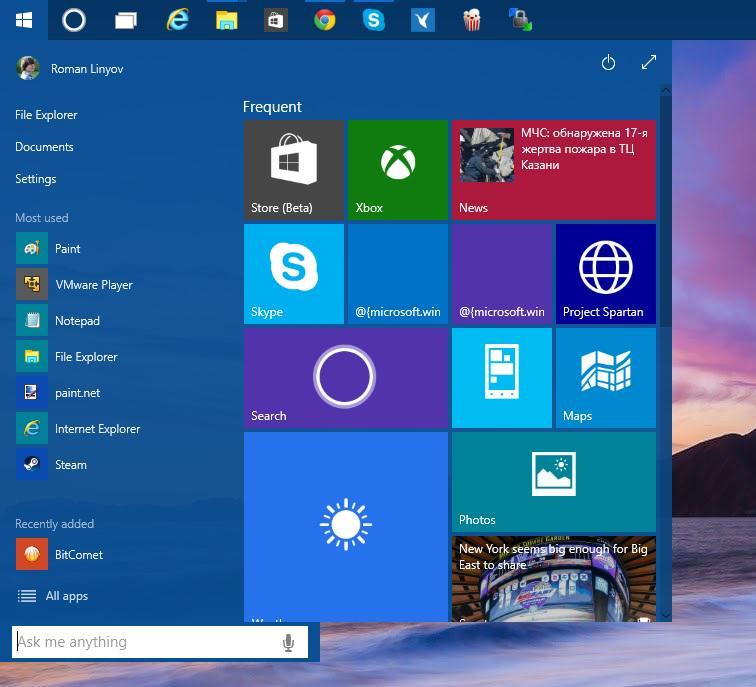
Task: Open the Store icon in taskbar
Action: point(276,21)
